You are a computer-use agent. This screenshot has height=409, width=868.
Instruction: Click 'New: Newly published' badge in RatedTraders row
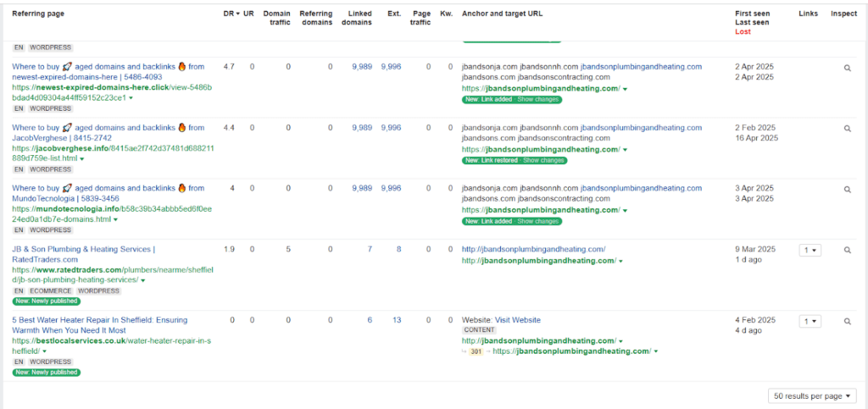coord(47,301)
